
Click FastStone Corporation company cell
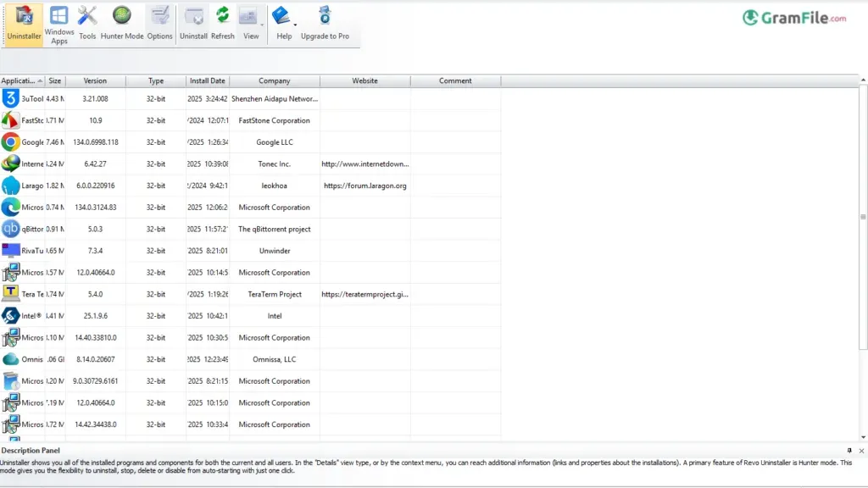tap(275, 120)
